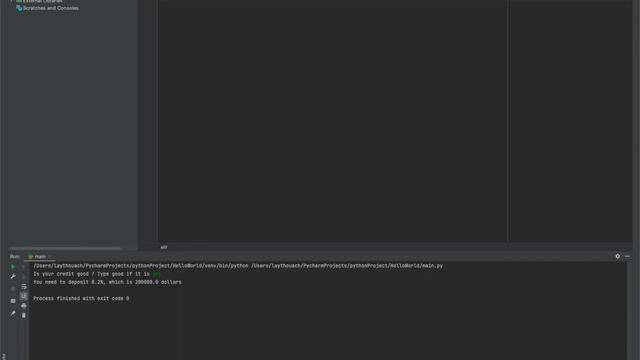Viewport: 640px width, 360px height.
Task: Close the main run tab
Action: 50,257
